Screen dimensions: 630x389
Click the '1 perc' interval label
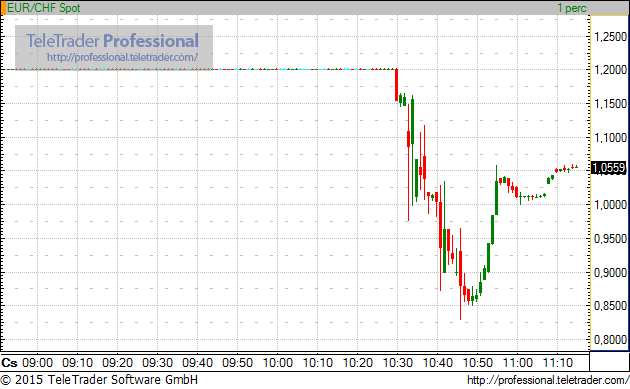pos(572,8)
